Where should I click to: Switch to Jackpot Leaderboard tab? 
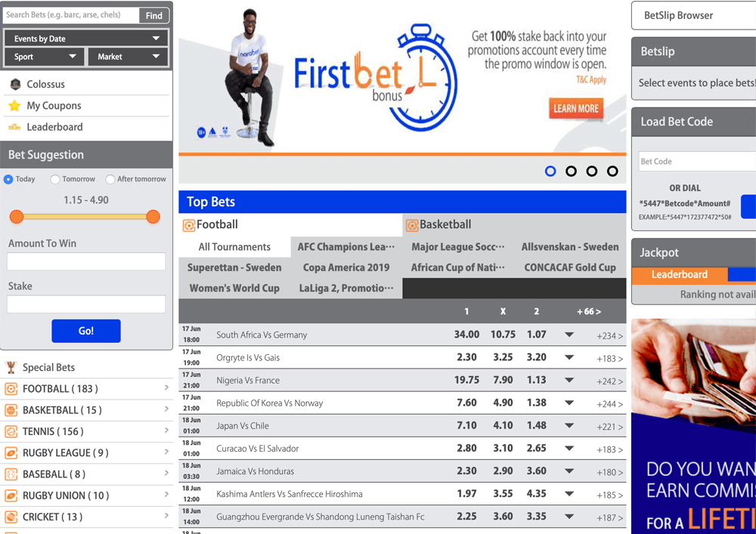(680, 274)
